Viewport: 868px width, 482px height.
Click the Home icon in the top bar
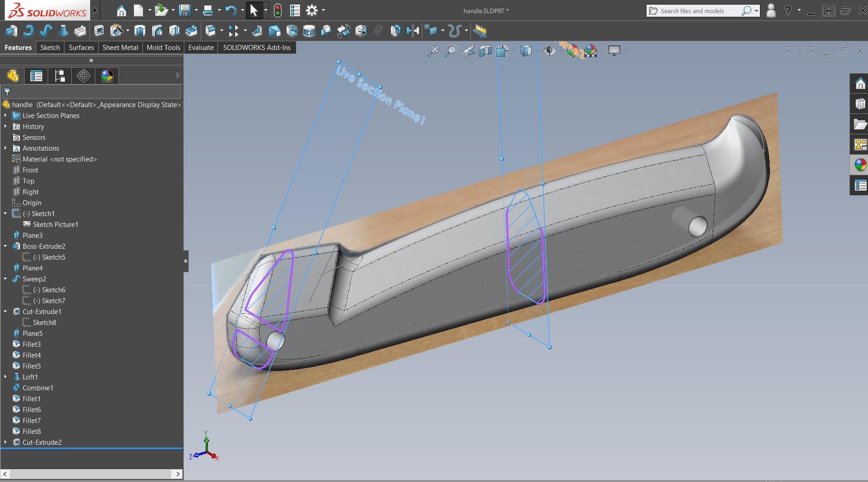coord(121,10)
